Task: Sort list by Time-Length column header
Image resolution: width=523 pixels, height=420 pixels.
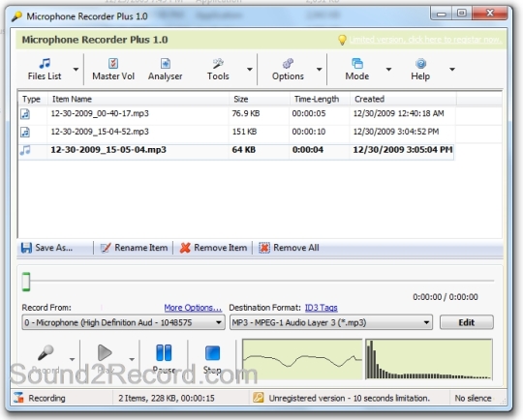Action: coord(320,99)
